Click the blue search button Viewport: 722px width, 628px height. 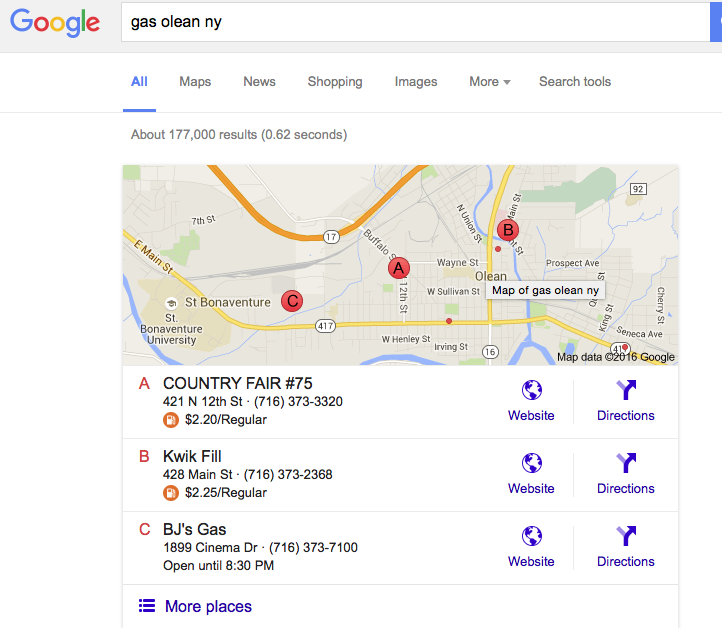(716, 22)
